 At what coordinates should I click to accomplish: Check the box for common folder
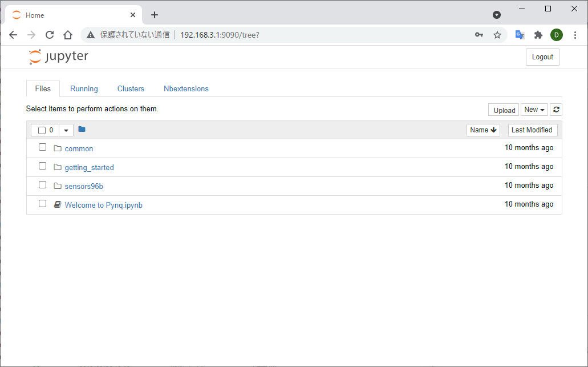pos(42,147)
